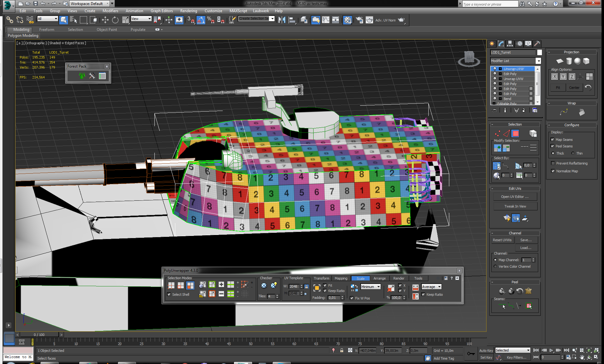Click the Undo icon in title bar
The height and width of the screenshot is (364, 604).
point(43,4)
